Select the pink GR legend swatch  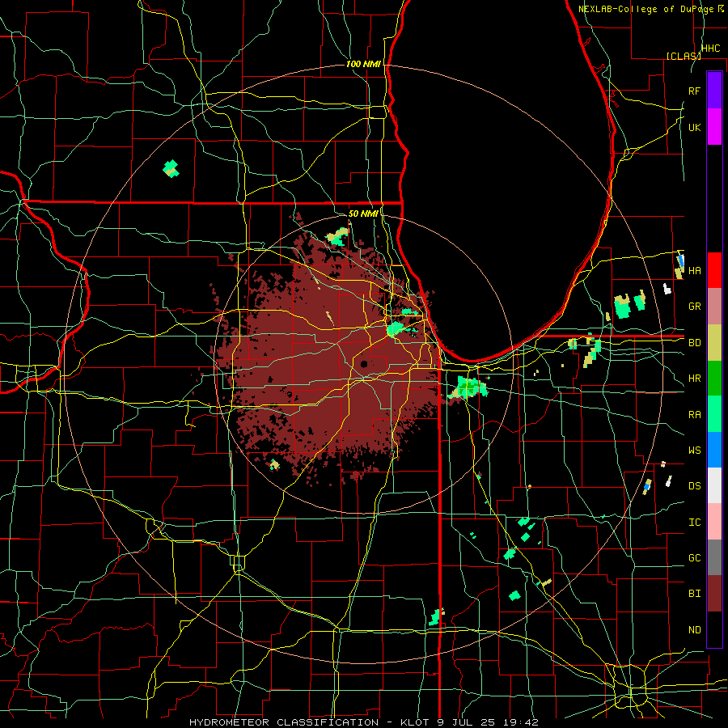(714, 307)
